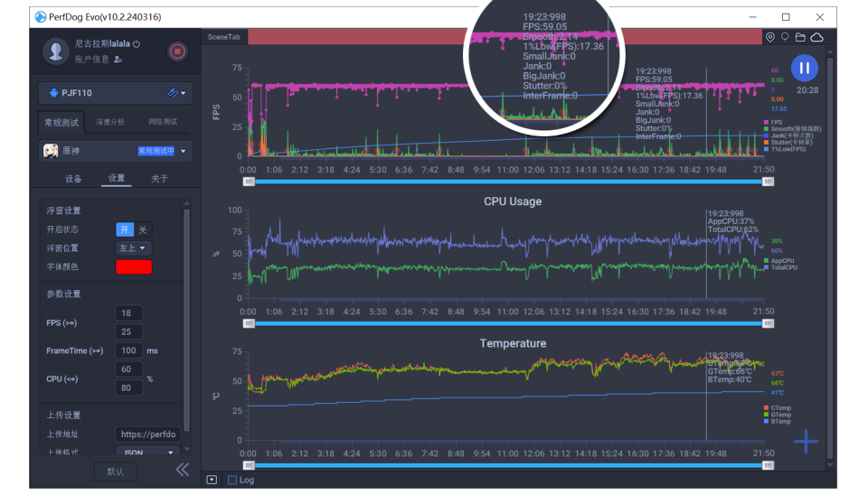Image resolution: width=868 pixels, height=495 pixels.
Task: Click the power logout icon beside username
Action: click(137, 43)
